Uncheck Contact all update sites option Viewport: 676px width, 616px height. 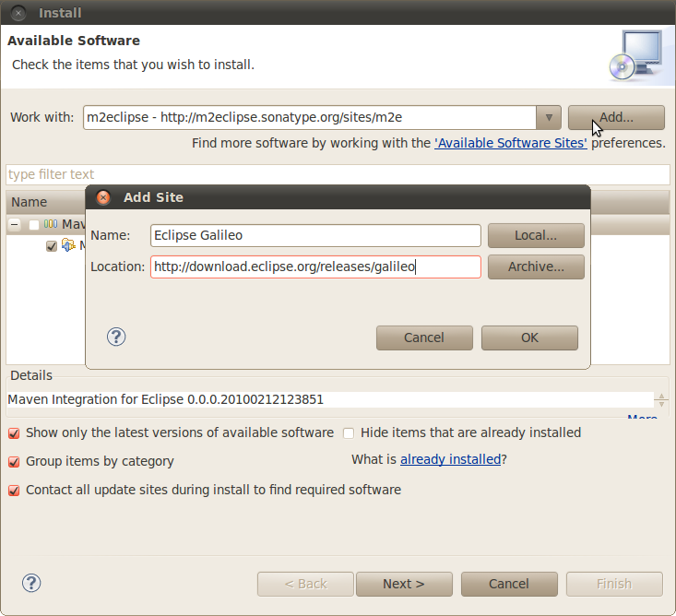(14, 491)
